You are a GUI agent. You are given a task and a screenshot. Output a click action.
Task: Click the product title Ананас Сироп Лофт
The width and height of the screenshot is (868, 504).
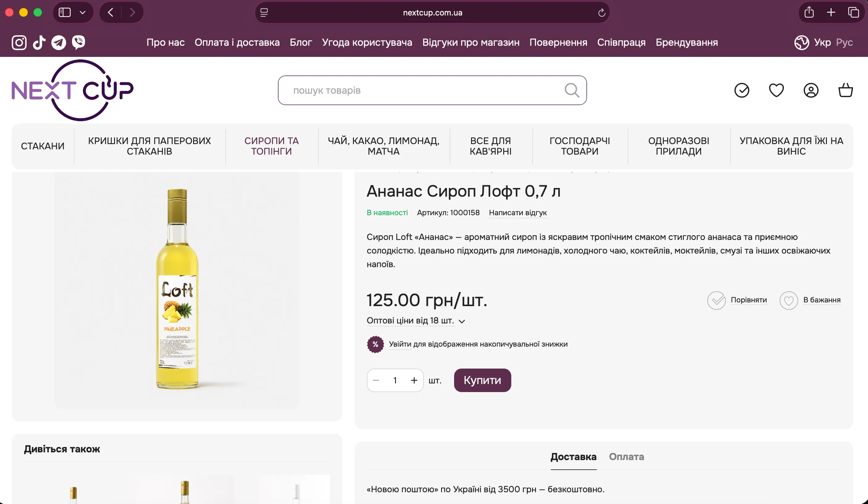coord(463,191)
